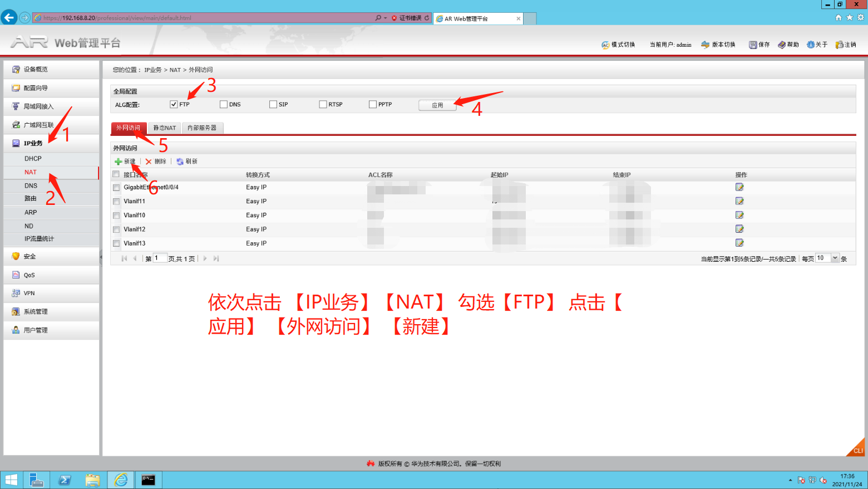Screen dimensions: 868x489
Task: Click the edit icon for the Vlanif11 row
Action: [x=739, y=201]
